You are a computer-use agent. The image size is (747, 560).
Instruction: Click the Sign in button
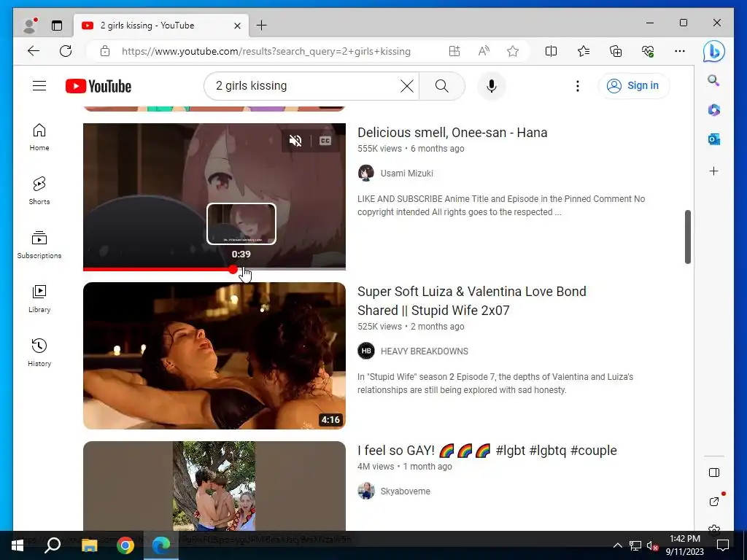pyautogui.click(x=633, y=86)
